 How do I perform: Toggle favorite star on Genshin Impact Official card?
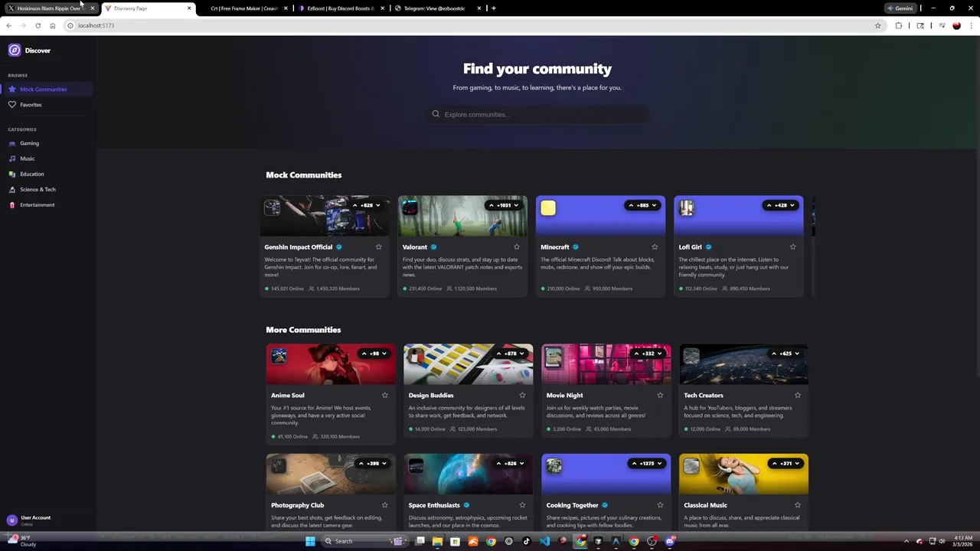tap(378, 247)
